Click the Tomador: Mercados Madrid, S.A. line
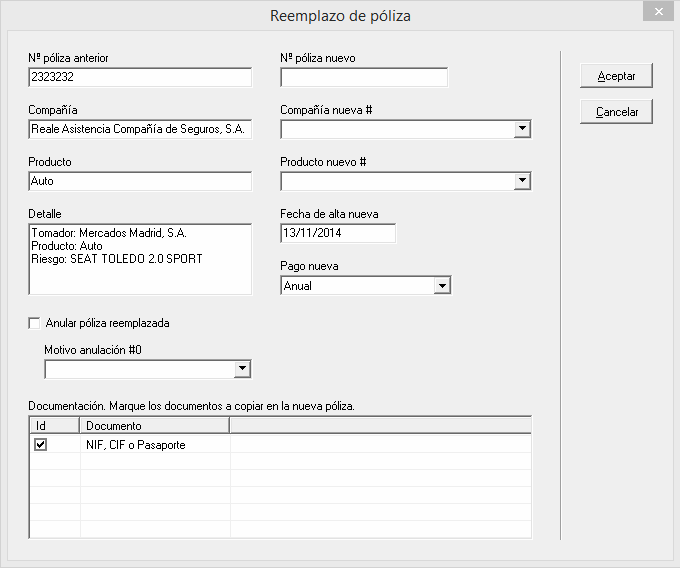The height and width of the screenshot is (568, 680). pos(109,233)
